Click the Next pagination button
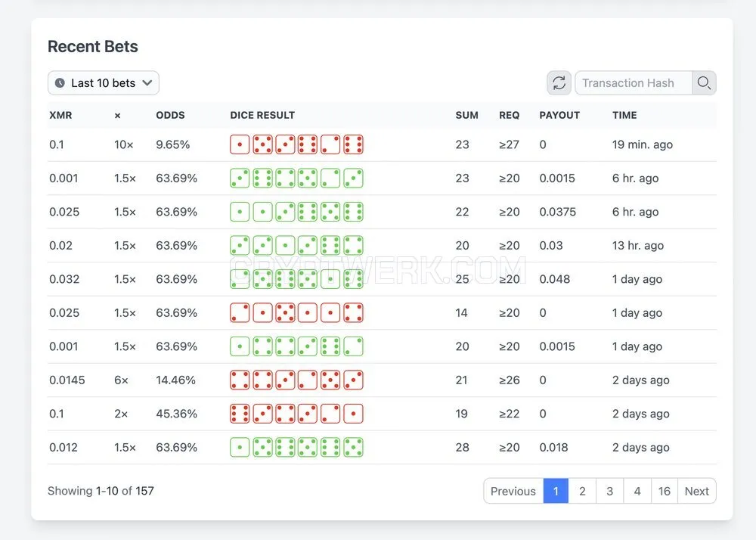This screenshot has height=540, width=756. point(697,491)
